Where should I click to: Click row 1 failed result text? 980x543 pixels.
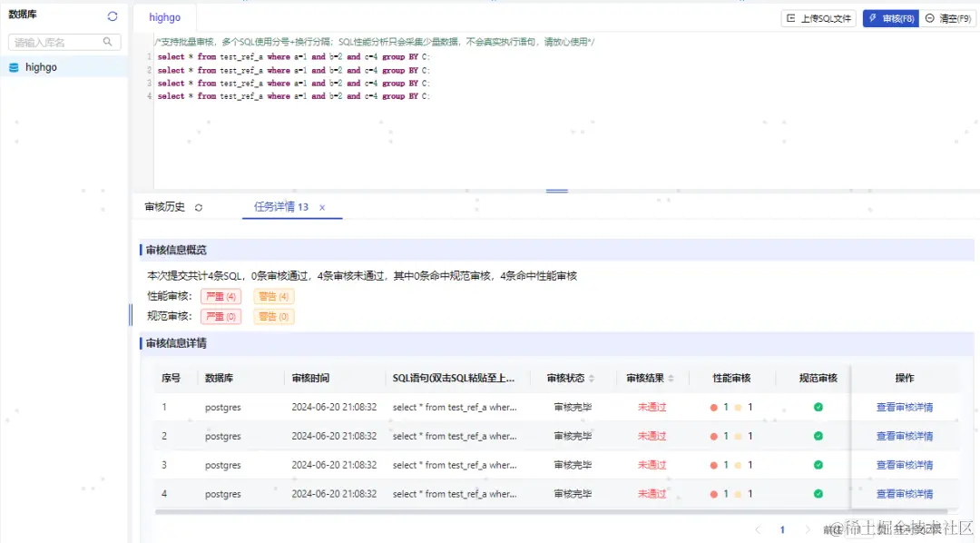(652, 407)
